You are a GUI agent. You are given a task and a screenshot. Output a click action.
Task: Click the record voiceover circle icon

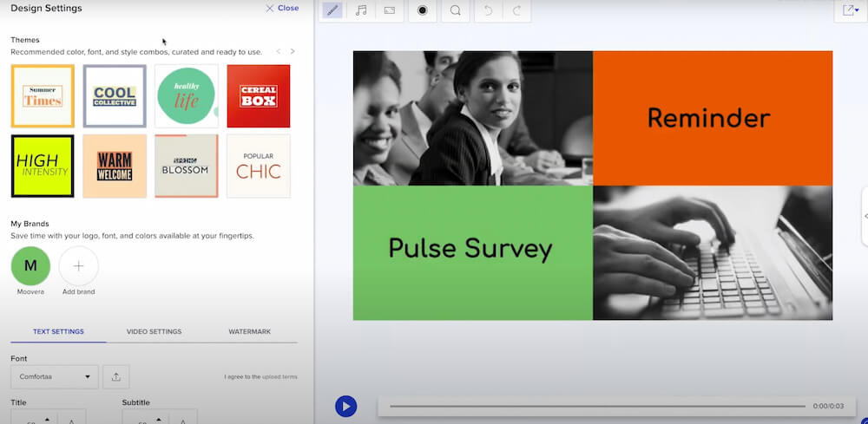pyautogui.click(x=423, y=10)
